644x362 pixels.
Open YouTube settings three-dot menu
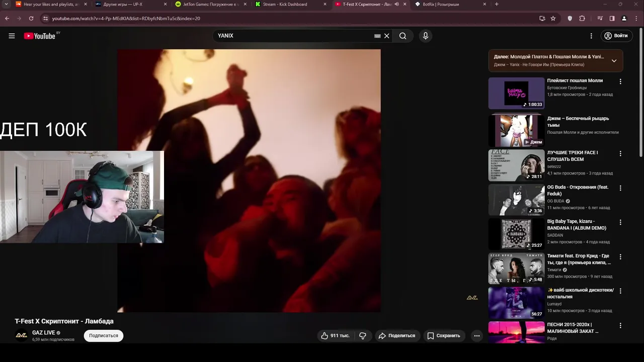point(591,36)
